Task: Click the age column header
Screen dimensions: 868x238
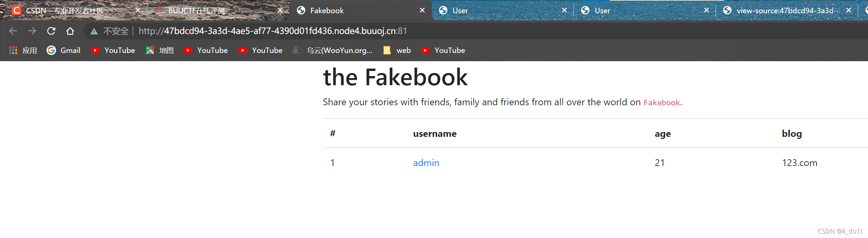Action: [663, 134]
